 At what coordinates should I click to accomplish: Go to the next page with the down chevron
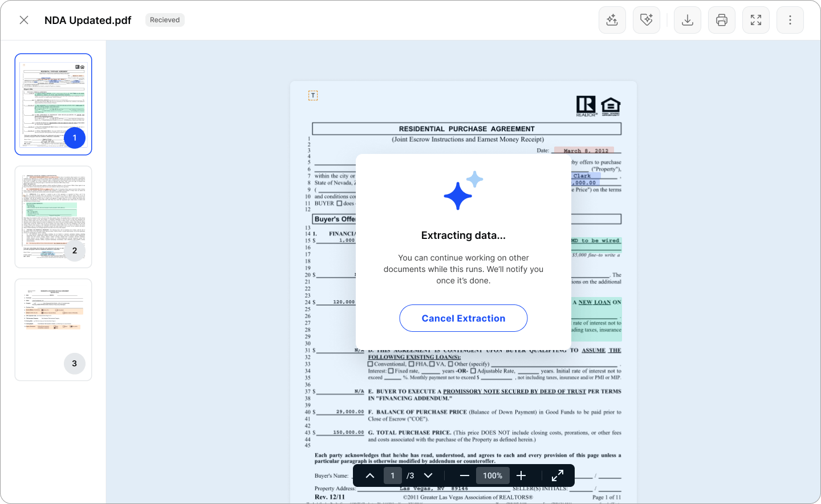(x=428, y=475)
